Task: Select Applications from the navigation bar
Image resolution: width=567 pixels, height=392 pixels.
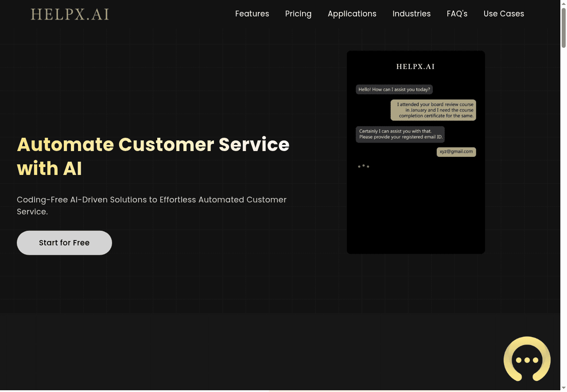Action: click(352, 14)
